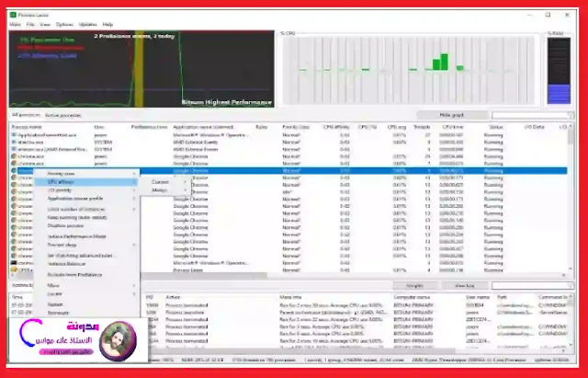Click the ApplicationFrameHost.exe process icon
The height and width of the screenshot is (378, 588).
click(x=14, y=135)
